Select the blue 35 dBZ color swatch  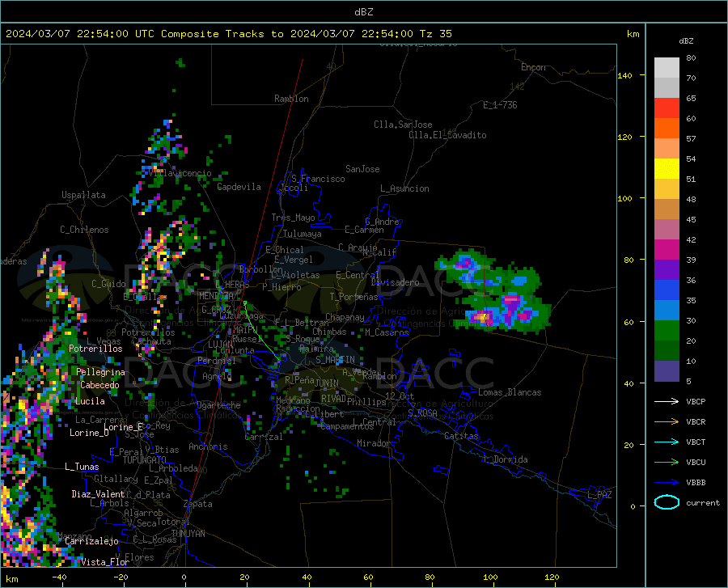[667, 290]
